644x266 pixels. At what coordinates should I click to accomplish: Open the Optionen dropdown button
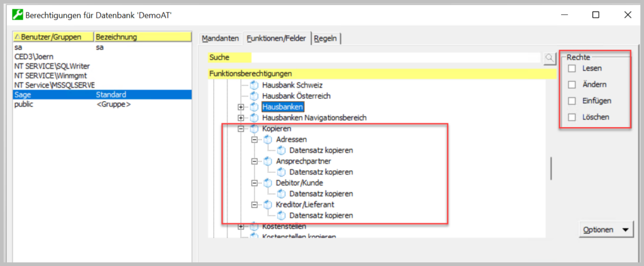[605, 230]
